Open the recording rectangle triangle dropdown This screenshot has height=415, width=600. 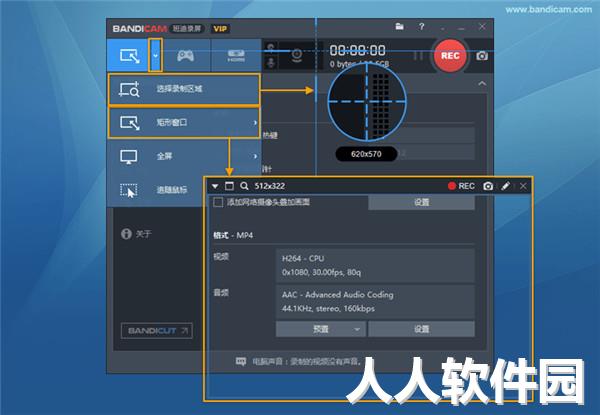click(215, 186)
